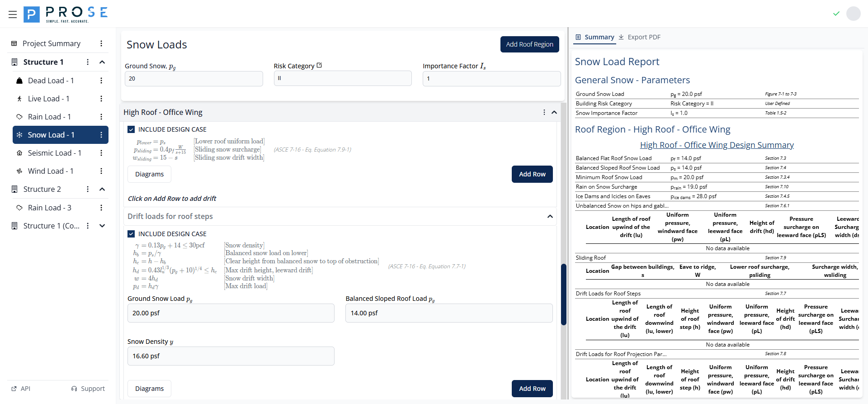
Task: Click the Add Roof Region button
Action: coord(529,44)
